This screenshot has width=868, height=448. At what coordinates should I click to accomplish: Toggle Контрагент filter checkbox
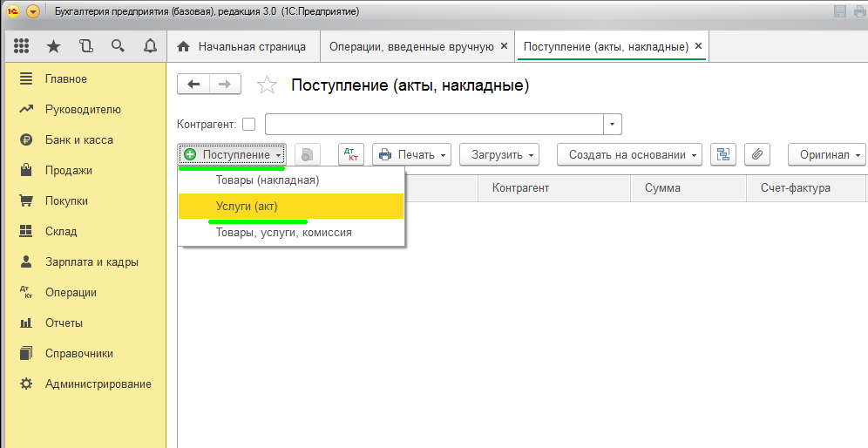point(249,124)
